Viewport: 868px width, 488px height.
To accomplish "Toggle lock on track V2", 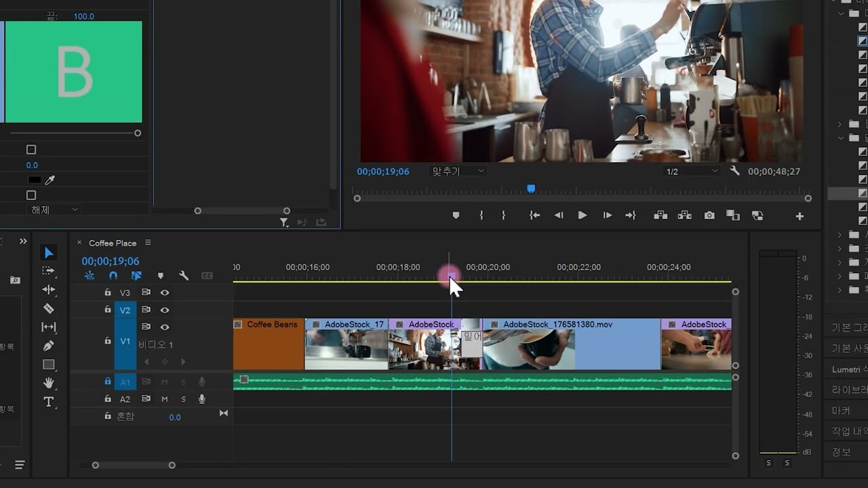I will (x=107, y=310).
